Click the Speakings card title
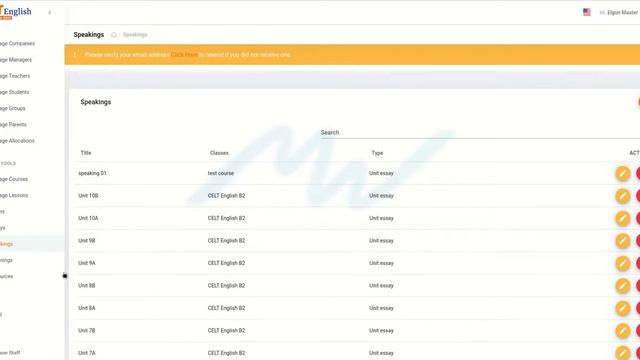This screenshot has height=360, width=640. [x=96, y=102]
